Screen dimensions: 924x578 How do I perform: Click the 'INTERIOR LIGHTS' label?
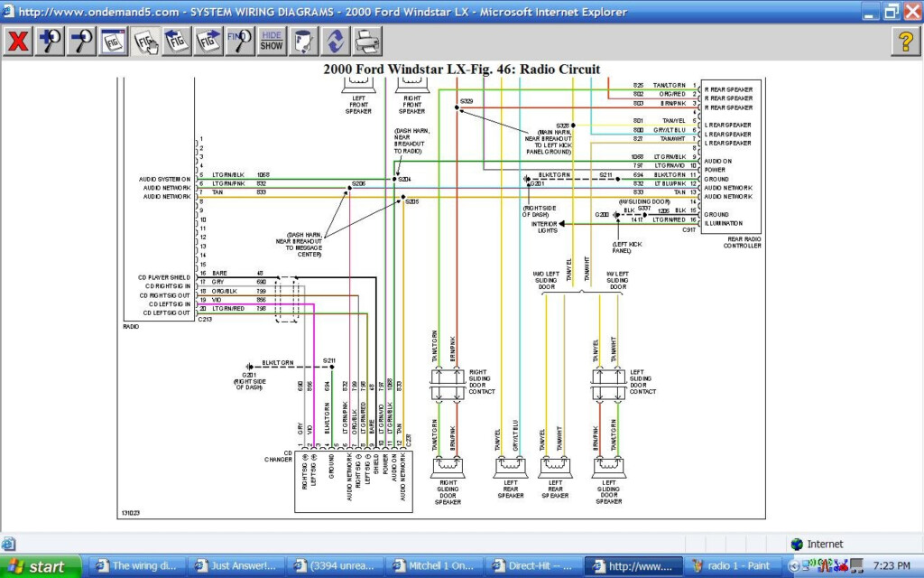pyautogui.click(x=544, y=228)
